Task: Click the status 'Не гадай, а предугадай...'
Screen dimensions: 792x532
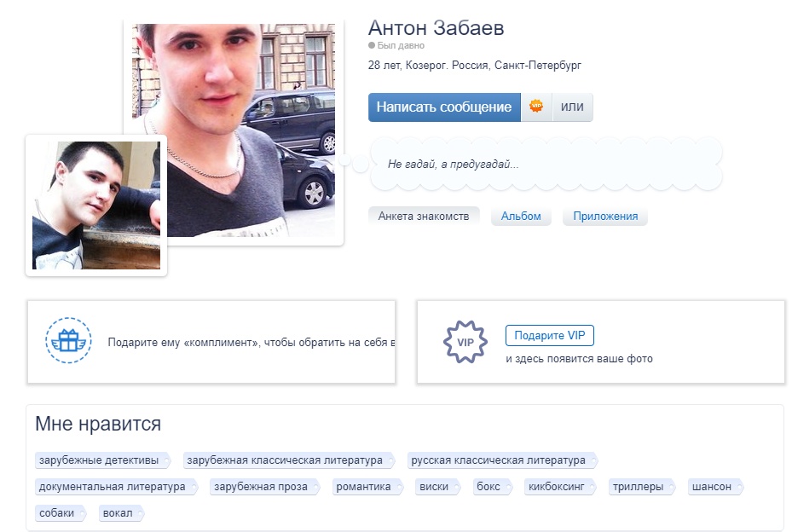Action: click(453, 165)
